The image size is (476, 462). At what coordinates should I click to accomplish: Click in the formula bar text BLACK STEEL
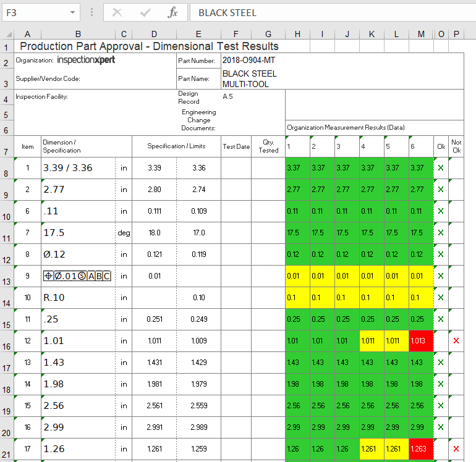(227, 12)
